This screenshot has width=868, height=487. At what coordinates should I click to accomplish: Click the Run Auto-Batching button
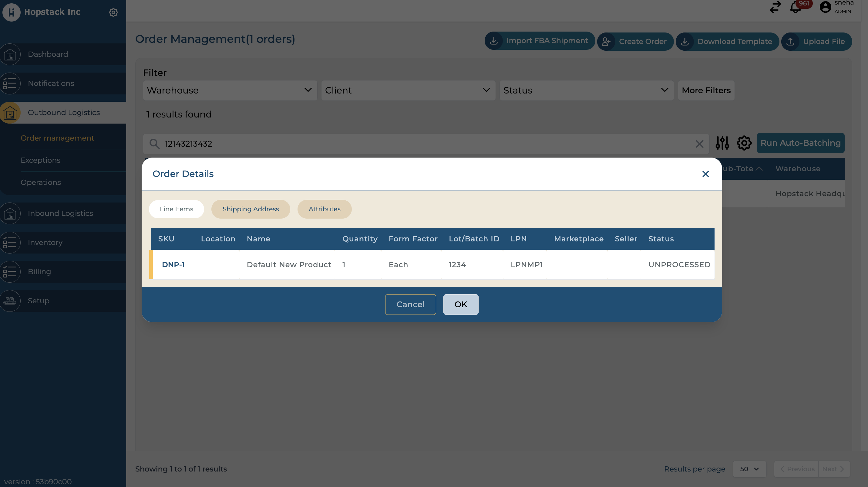[801, 143]
